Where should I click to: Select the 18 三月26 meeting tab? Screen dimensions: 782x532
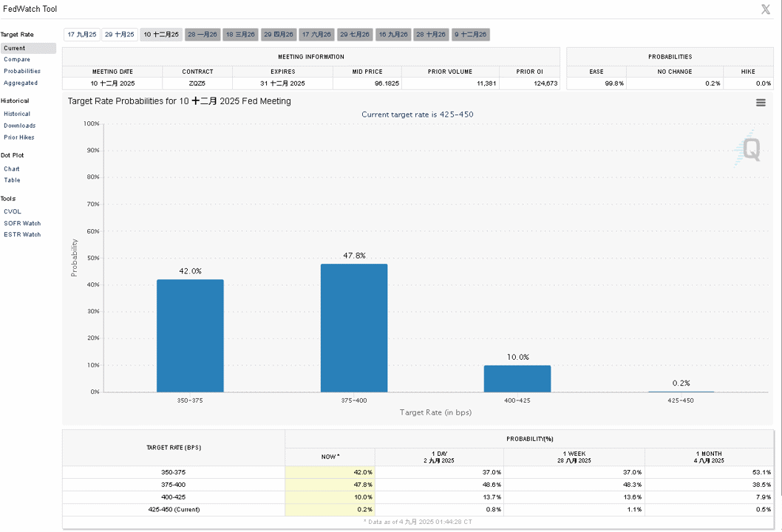point(240,35)
